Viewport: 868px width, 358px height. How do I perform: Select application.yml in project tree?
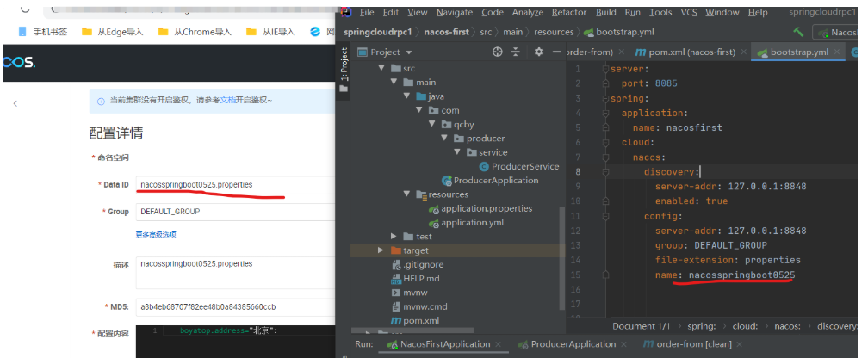[466, 222]
